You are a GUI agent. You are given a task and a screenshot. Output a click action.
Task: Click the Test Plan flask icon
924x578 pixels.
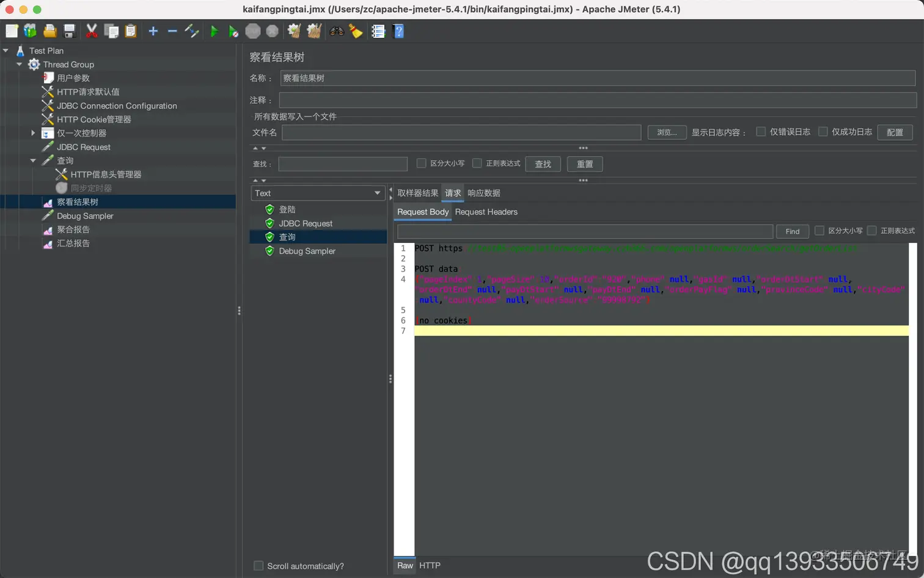(x=20, y=51)
